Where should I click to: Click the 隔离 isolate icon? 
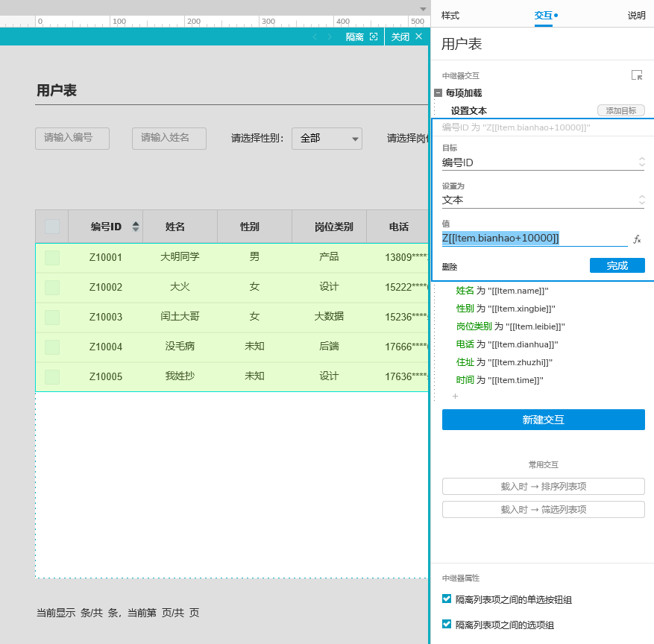[374, 37]
